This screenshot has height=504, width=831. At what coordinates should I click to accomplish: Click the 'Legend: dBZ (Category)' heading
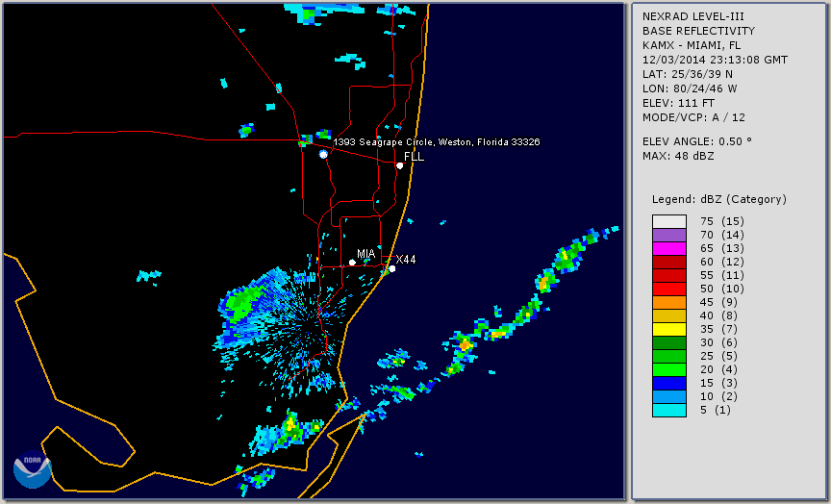(x=719, y=199)
